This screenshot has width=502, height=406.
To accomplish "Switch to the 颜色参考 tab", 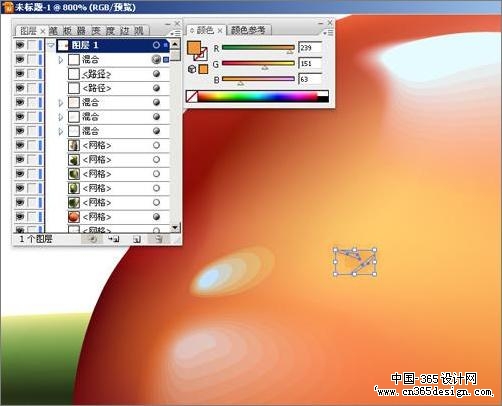I will 248,30.
